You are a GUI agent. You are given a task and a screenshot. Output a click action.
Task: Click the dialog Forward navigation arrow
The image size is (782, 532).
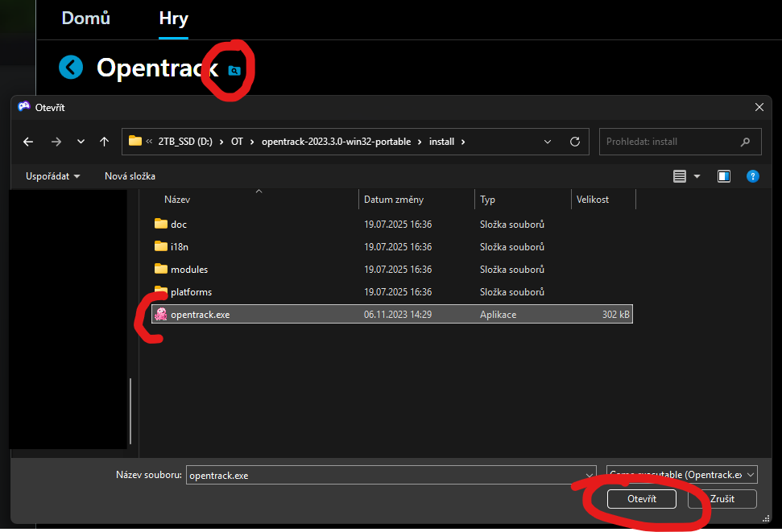point(56,142)
